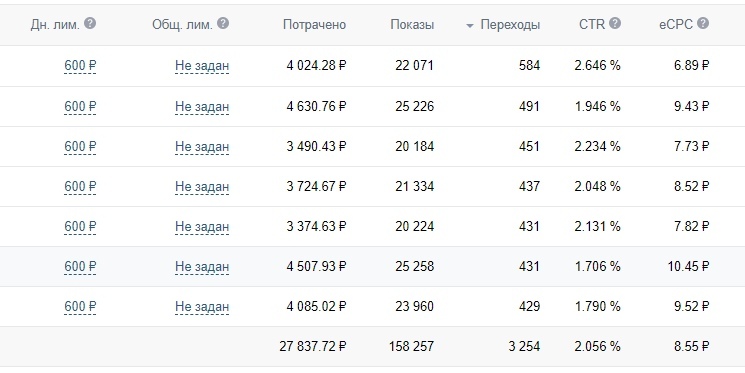Toggle sort arrow beside Переходы
This screenshot has height=373, width=745.
(470, 26)
